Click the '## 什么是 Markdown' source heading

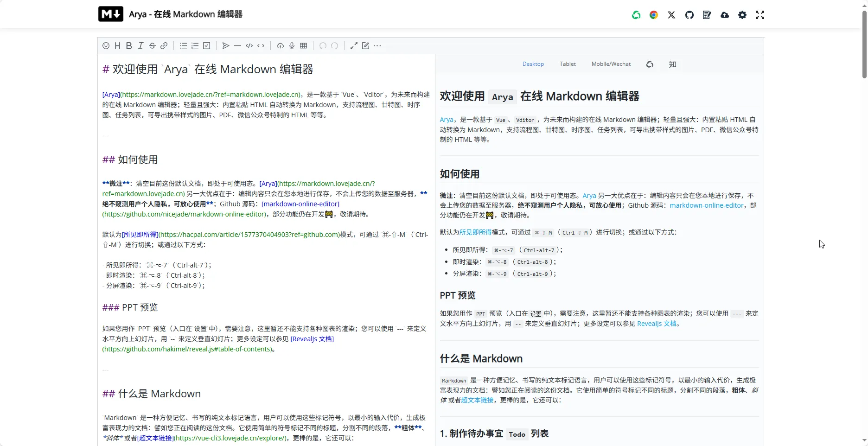[152, 394]
